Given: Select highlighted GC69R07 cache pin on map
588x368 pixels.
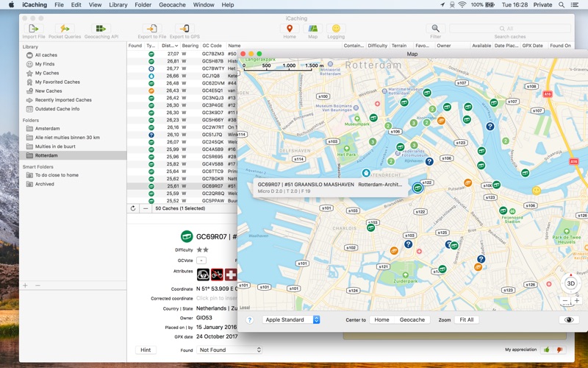Looking at the screenshot, I should [x=417, y=188].
